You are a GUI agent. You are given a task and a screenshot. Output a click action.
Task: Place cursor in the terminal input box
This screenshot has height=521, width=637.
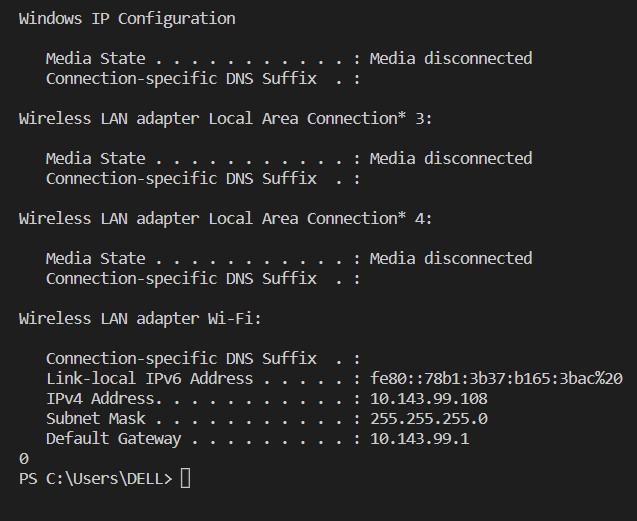pyautogui.click(x=185, y=478)
